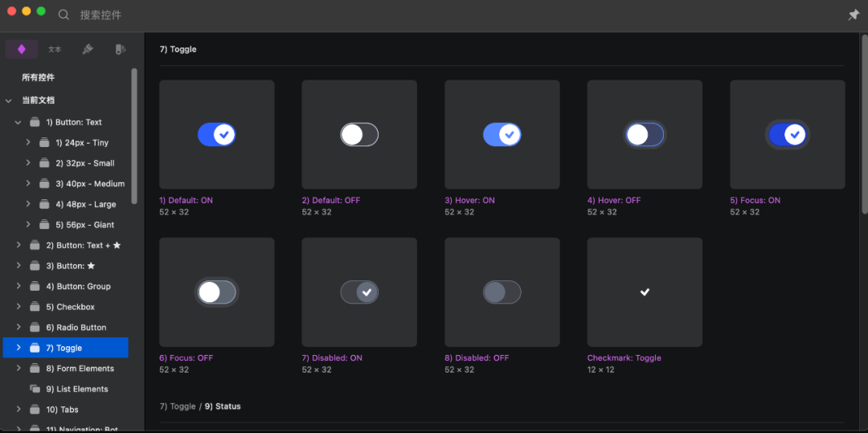Expand the 8) Form Elements group
Image resolution: width=868 pixels, height=433 pixels.
click(18, 368)
